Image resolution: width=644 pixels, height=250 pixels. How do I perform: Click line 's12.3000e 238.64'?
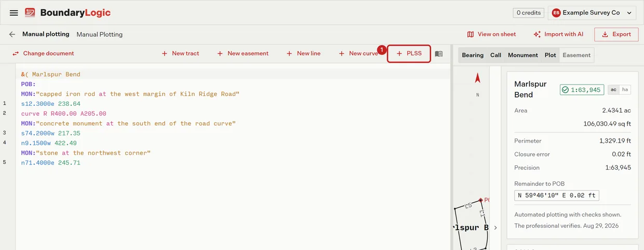[51, 104]
